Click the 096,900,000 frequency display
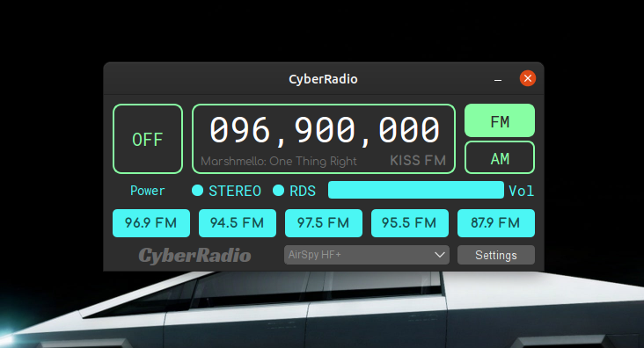 coord(325,130)
